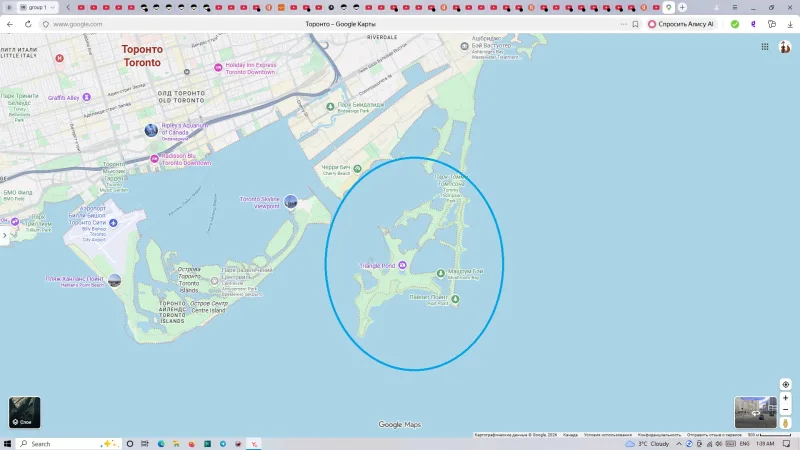Viewport: 800px width, 450px height.
Task: Click the Hanlan's Point Beach photo marker
Action: click(x=115, y=280)
